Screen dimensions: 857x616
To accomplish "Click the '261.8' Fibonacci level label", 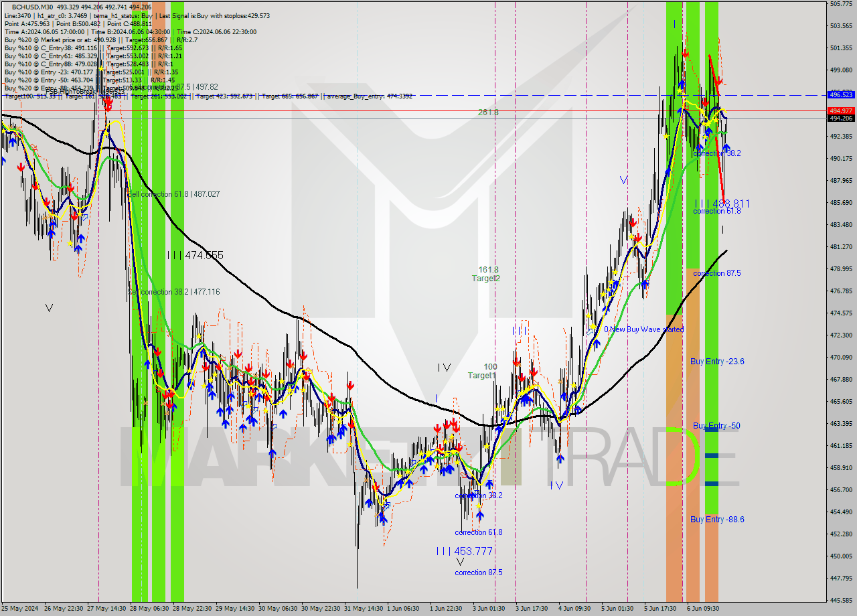I will tap(487, 112).
